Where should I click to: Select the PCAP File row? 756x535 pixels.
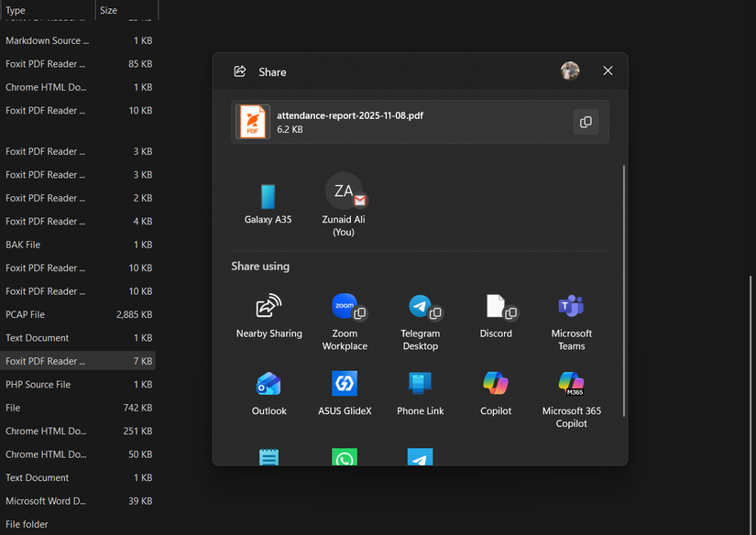(x=78, y=315)
